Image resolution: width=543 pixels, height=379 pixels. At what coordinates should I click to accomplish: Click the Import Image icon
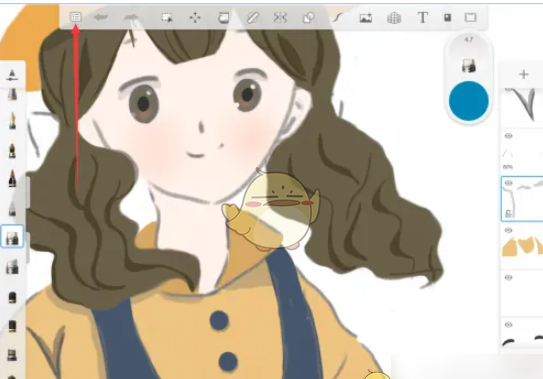tap(366, 18)
